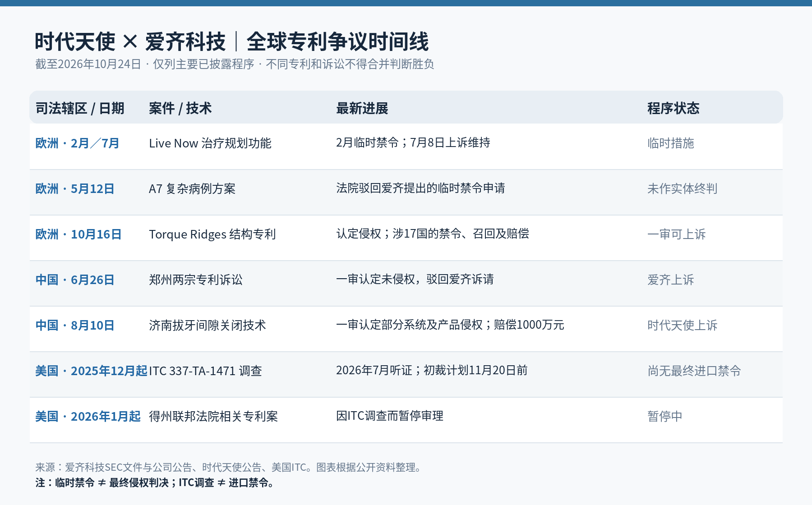Click the title 时代天使 × 爱齐科技 全球专利争议时间线
Image resolution: width=812 pixels, height=505 pixels.
click(231, 41)
